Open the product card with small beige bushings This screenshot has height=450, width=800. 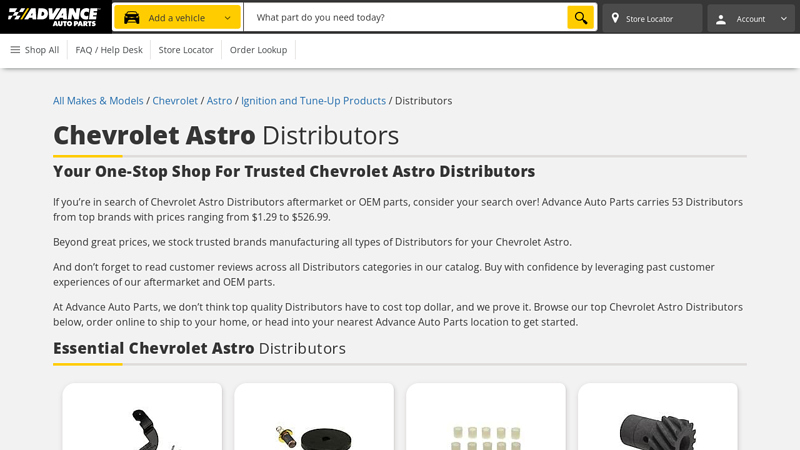point(486,416)
